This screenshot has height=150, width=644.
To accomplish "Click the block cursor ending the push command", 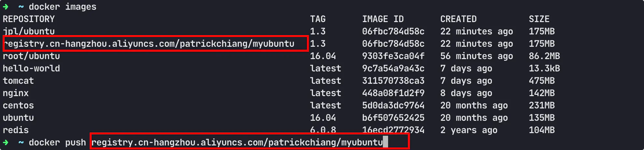I will pos(385,142).
